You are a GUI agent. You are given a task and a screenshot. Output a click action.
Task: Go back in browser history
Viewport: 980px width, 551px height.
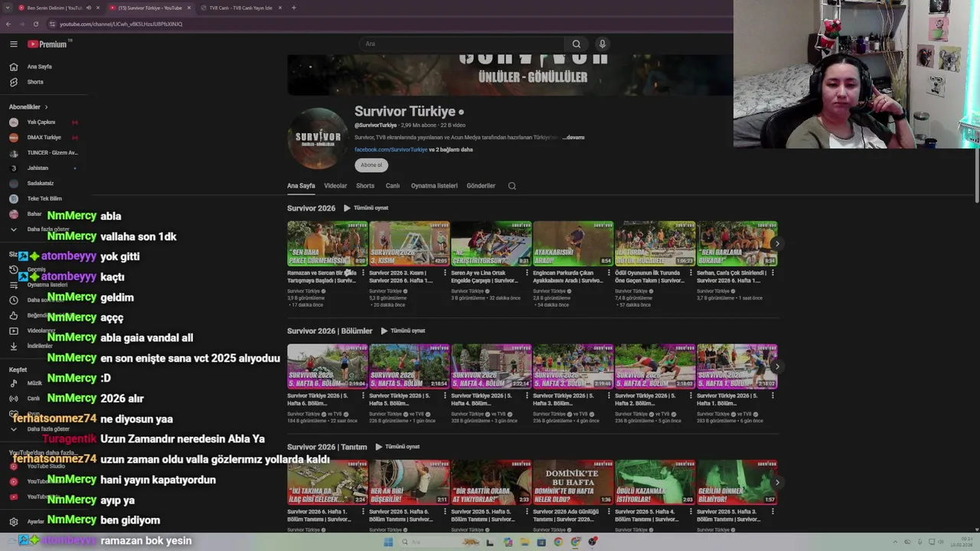point(8,24)
